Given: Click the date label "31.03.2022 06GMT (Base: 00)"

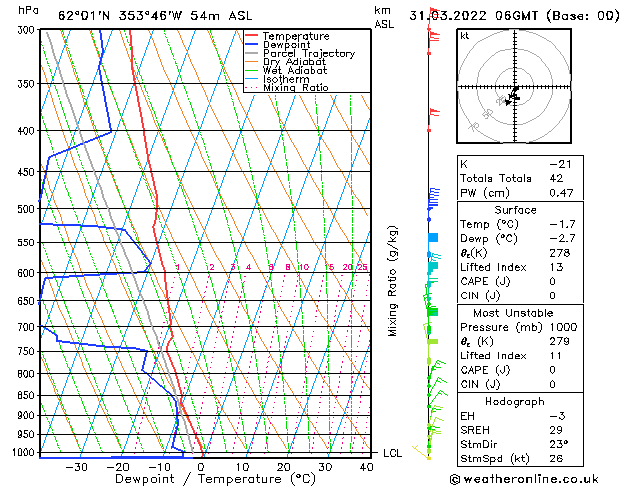Looking at the screenshot, I should click(x=514, y=16).
